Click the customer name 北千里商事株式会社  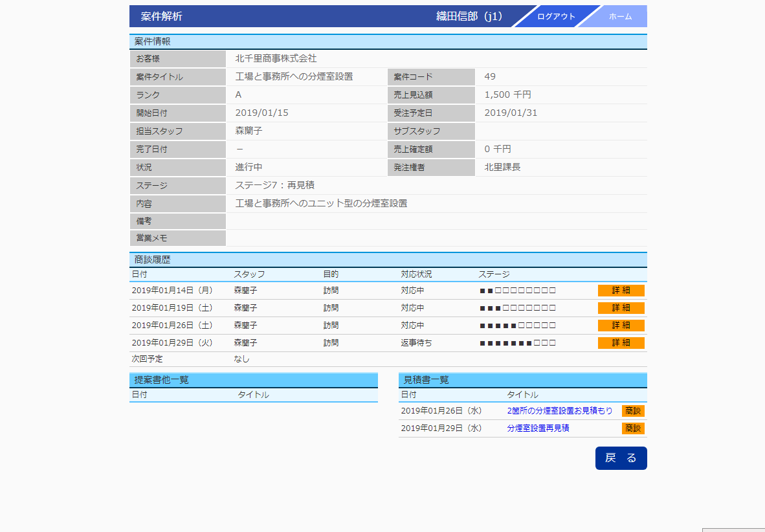pos(276,59)
